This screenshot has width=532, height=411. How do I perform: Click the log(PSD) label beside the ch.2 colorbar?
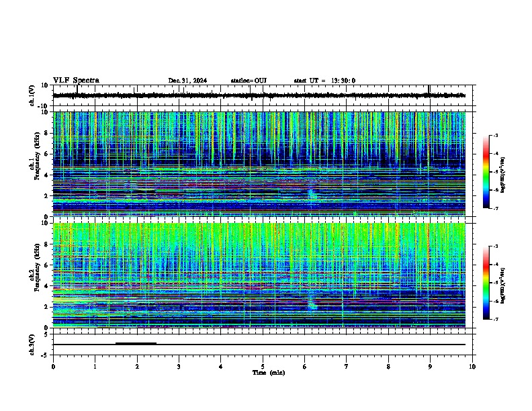[502, 285]
